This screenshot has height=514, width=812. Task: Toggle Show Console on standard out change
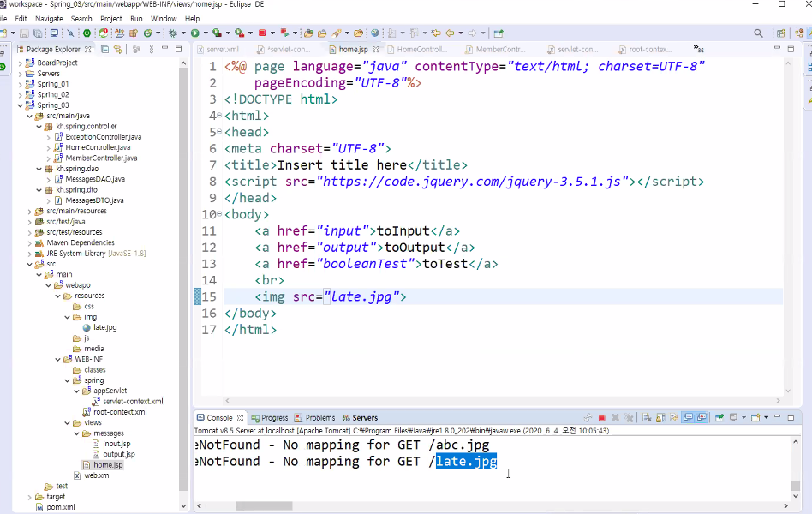[688, 418]
